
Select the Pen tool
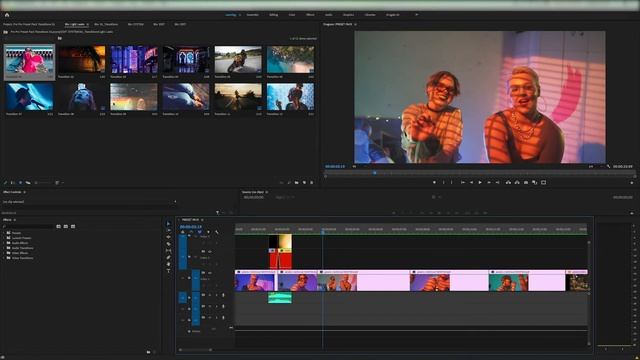(169, 257)
